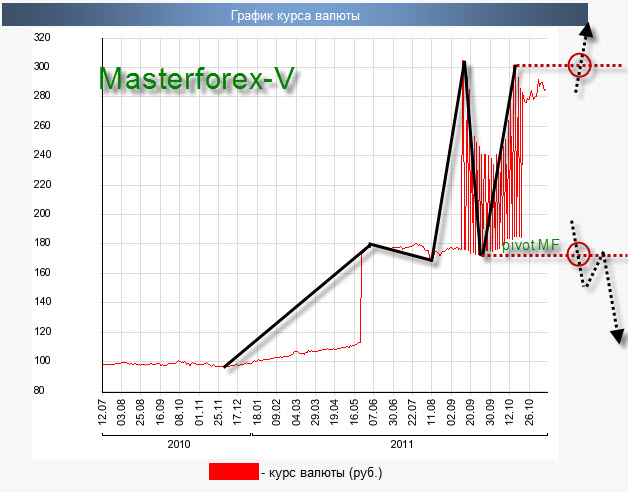Select the x-axis date 22.07
The width and height of the screenshot is (628, 492).
pyautogui.click(x=412, y=412)
